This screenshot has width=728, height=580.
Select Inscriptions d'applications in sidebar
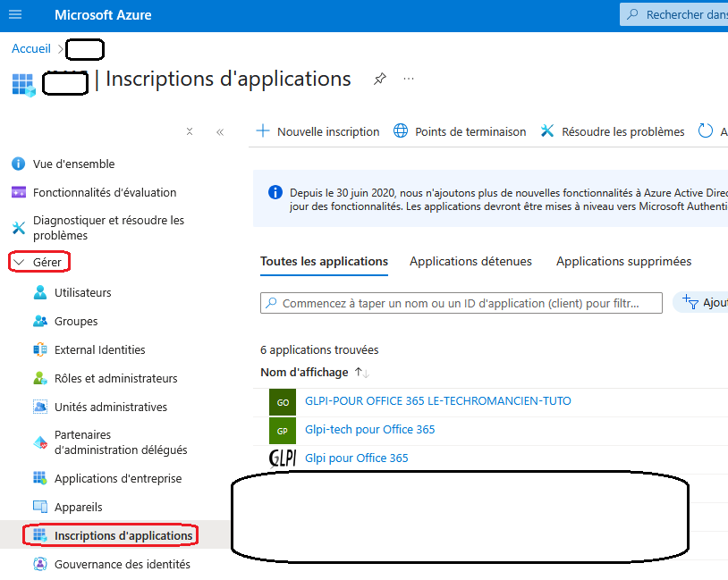(123, 535)
